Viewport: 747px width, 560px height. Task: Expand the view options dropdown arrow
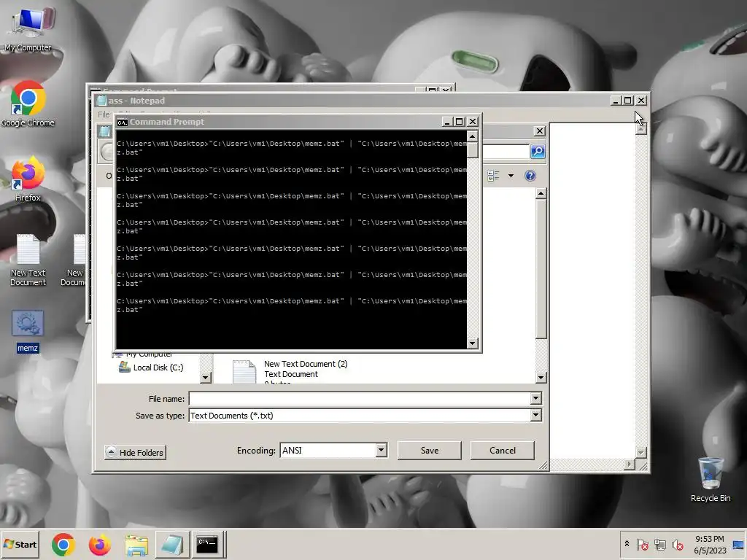pos(511,176)
